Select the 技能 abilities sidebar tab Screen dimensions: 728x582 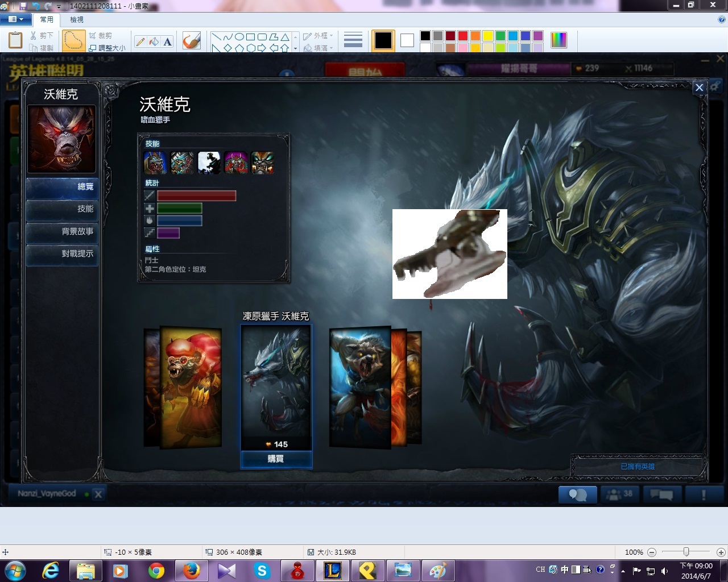pyautogui.click(x=62, y=209)
